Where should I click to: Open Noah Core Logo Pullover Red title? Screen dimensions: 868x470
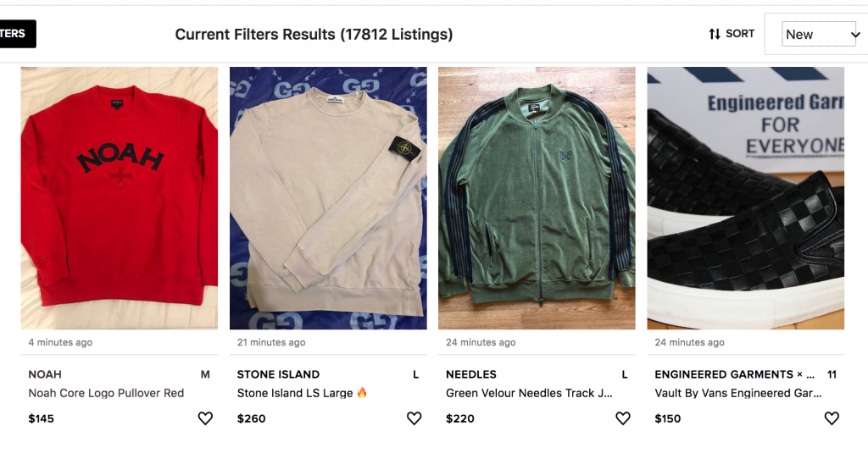point(106,393)
